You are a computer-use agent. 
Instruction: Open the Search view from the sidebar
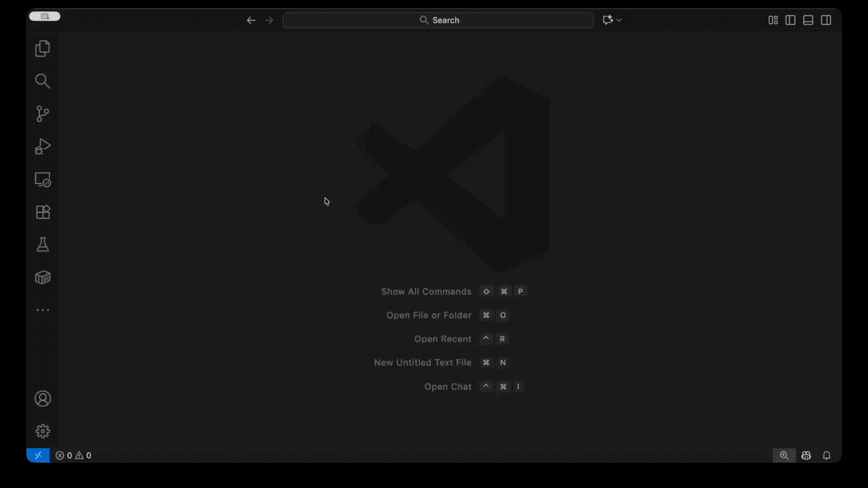coord(42,81)
